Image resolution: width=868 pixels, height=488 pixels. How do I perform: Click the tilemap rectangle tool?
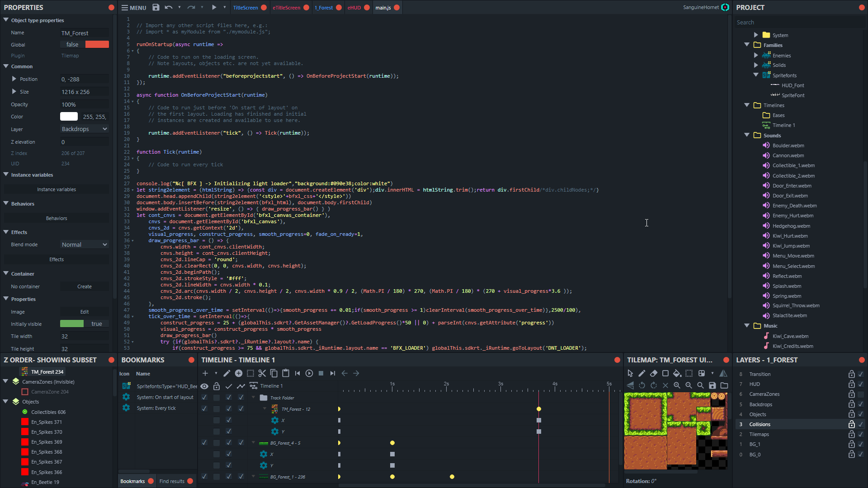[665, 373]
